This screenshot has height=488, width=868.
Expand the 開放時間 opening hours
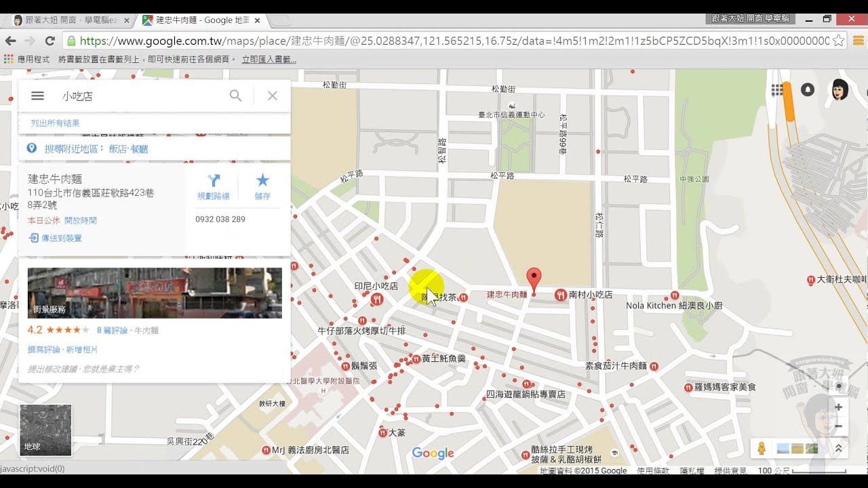pos(81,220)
